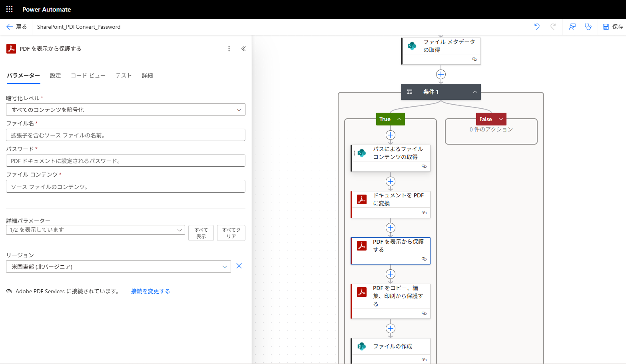Click the ファイル名 input field
Screen dimensions: 626x364
click(x=126, y=135)
